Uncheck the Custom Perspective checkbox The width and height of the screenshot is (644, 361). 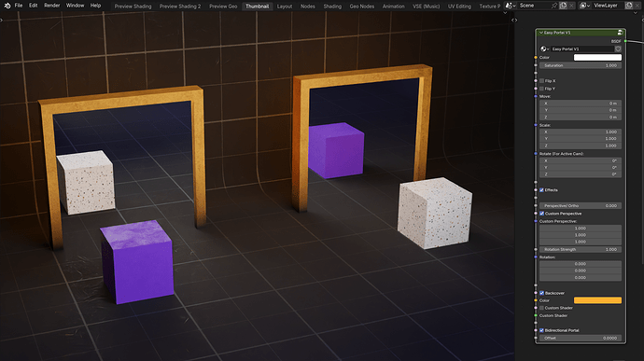[x=541, y=214]
